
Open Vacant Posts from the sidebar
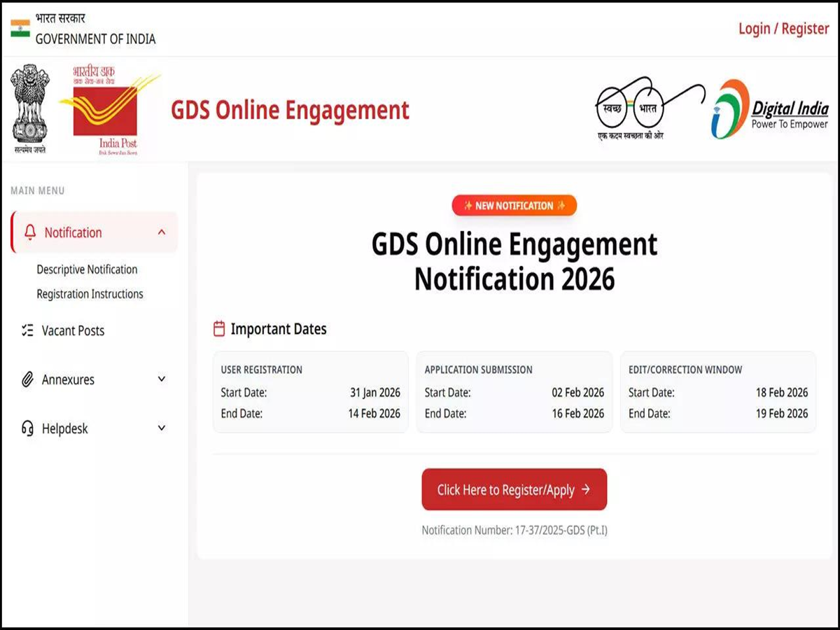[x=72, y=330]
